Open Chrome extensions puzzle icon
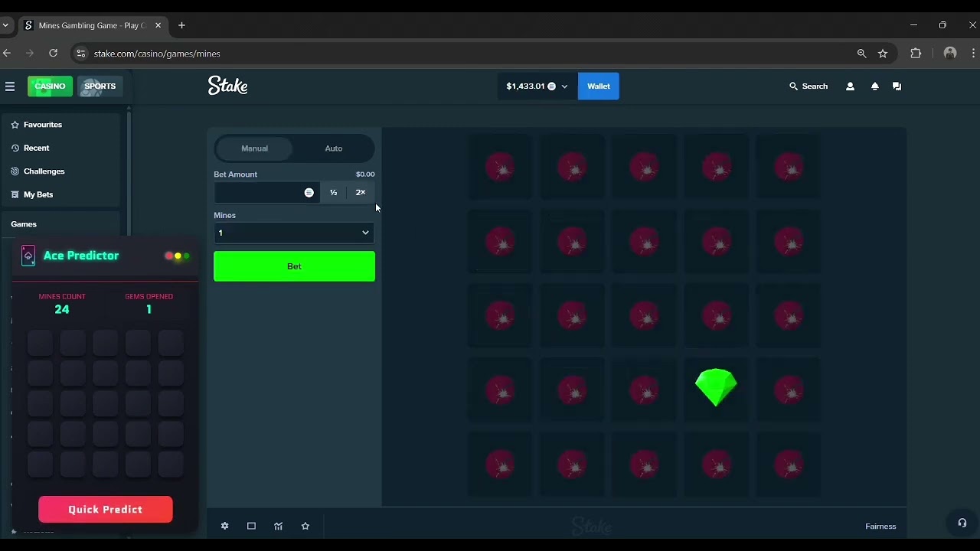 point(916,54)
